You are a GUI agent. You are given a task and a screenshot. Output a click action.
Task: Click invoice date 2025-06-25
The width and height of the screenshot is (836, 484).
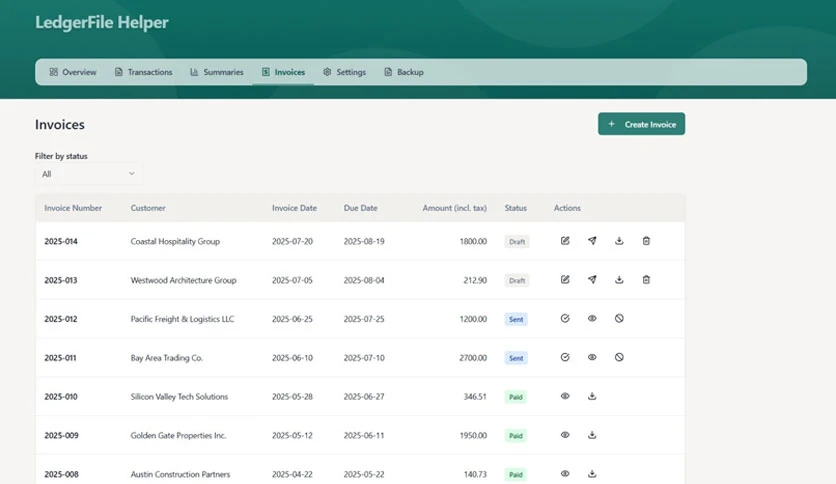(x=292, y=319)
